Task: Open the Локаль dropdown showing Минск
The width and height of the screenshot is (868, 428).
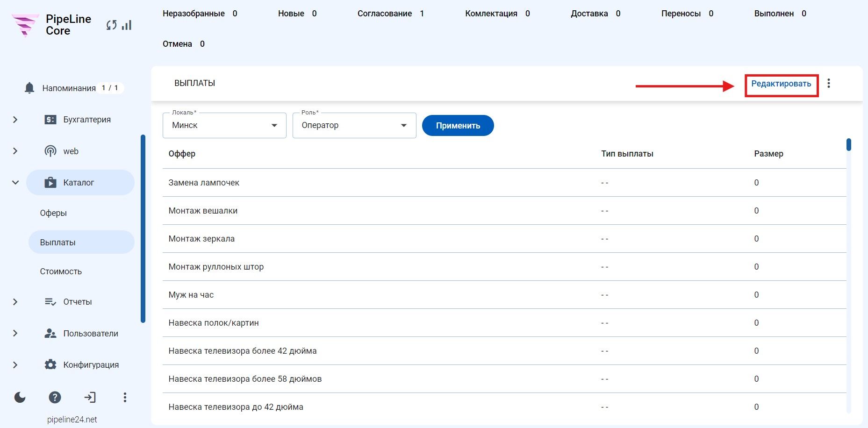Action: 224,125
